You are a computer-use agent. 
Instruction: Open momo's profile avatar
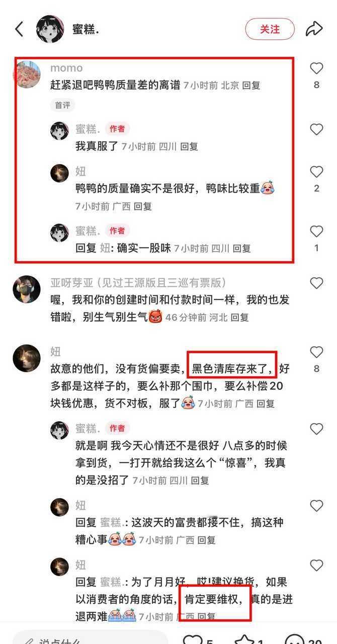click(27, 74)
